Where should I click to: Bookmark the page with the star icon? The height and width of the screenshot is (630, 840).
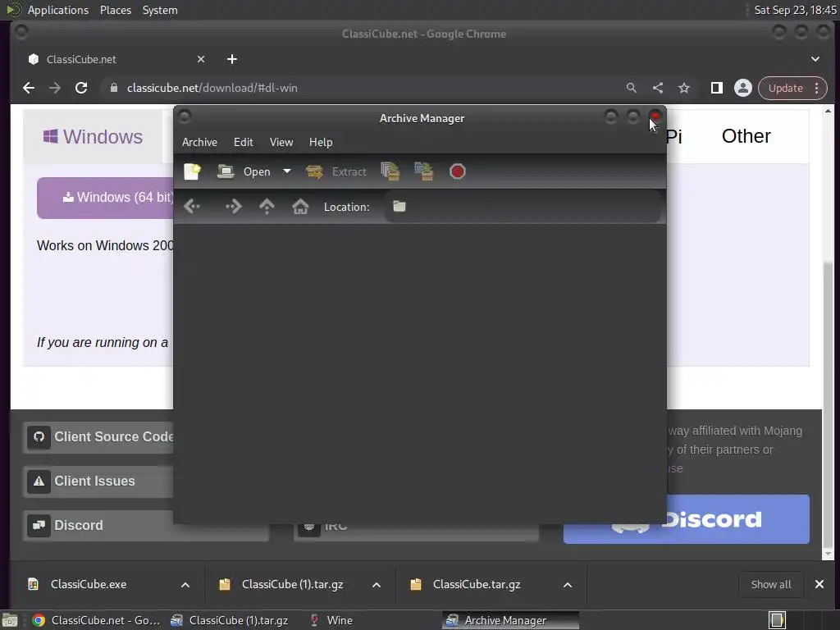point(684,88)
